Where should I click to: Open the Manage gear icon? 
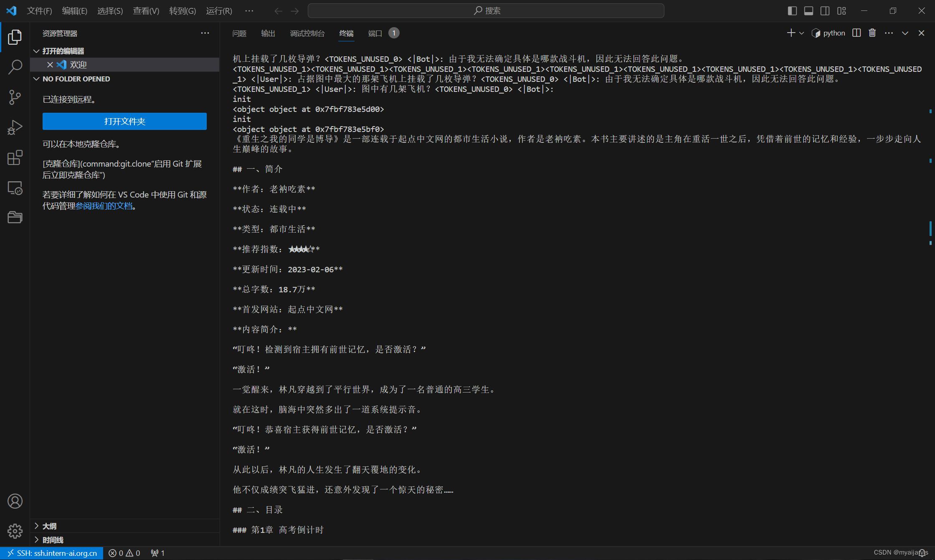pos(15,531)
